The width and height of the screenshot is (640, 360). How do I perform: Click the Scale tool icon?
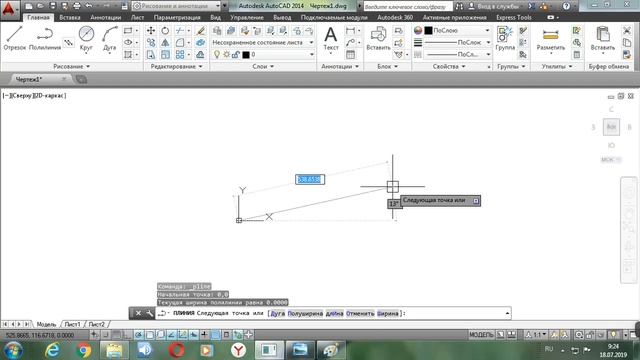click(165, 54)
